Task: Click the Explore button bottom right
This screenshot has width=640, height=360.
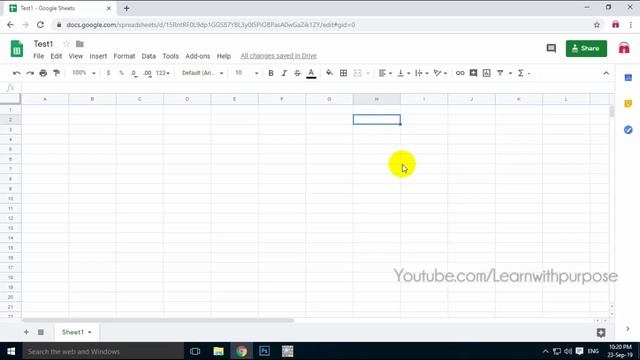Action: pyautogui.click(x=601, y=333)
